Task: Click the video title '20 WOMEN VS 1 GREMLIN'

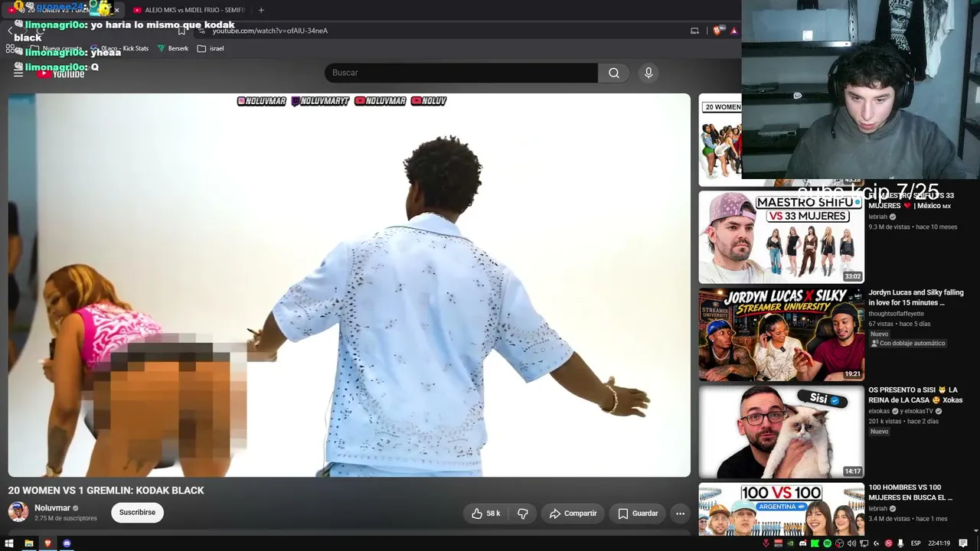Action: click(106, 491)
